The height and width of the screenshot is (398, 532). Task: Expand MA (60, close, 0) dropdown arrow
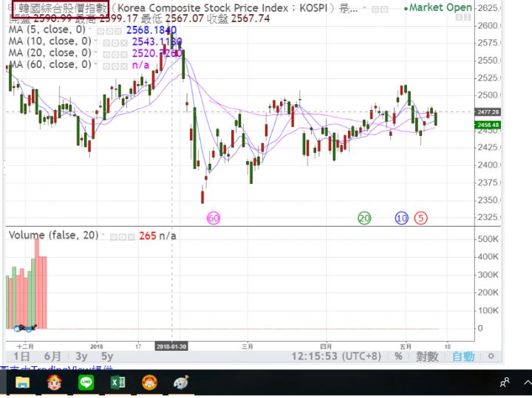[x=95, y=64]
